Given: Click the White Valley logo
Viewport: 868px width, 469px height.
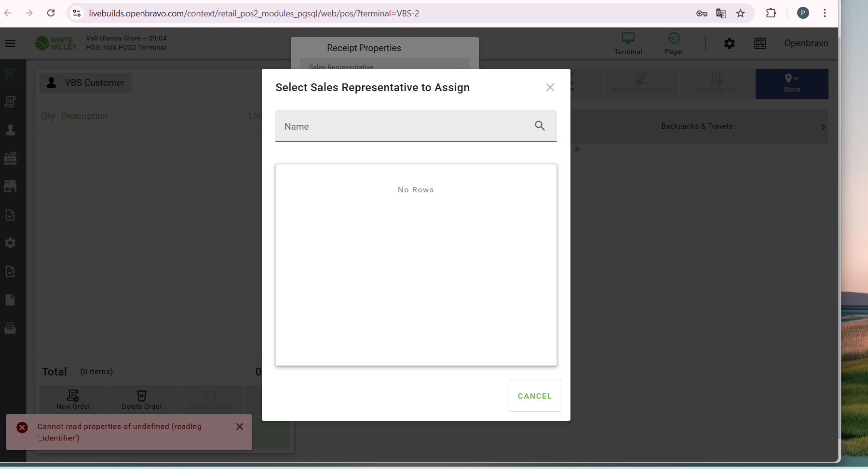Looking at the screenshot, I should 56,43.
